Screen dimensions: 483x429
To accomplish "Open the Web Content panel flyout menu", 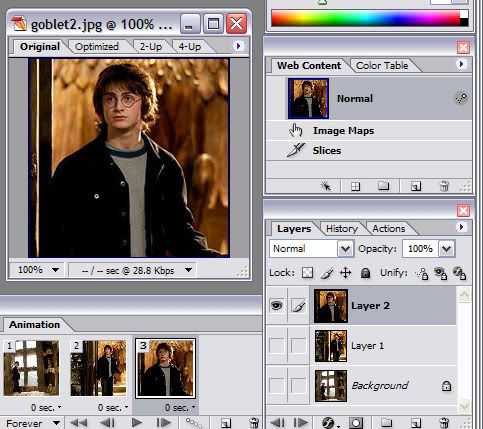I will click(x=461, y=64).
